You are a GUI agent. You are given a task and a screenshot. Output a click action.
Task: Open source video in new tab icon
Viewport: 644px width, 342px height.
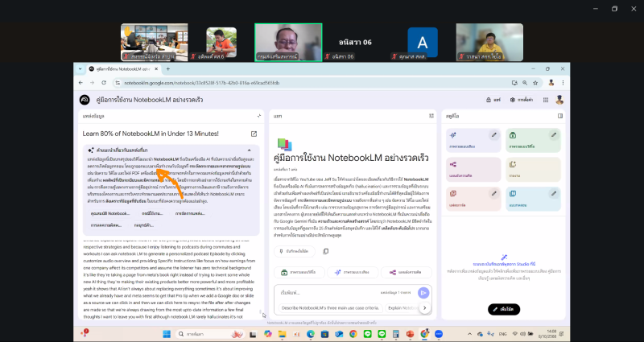pos(254,134)
